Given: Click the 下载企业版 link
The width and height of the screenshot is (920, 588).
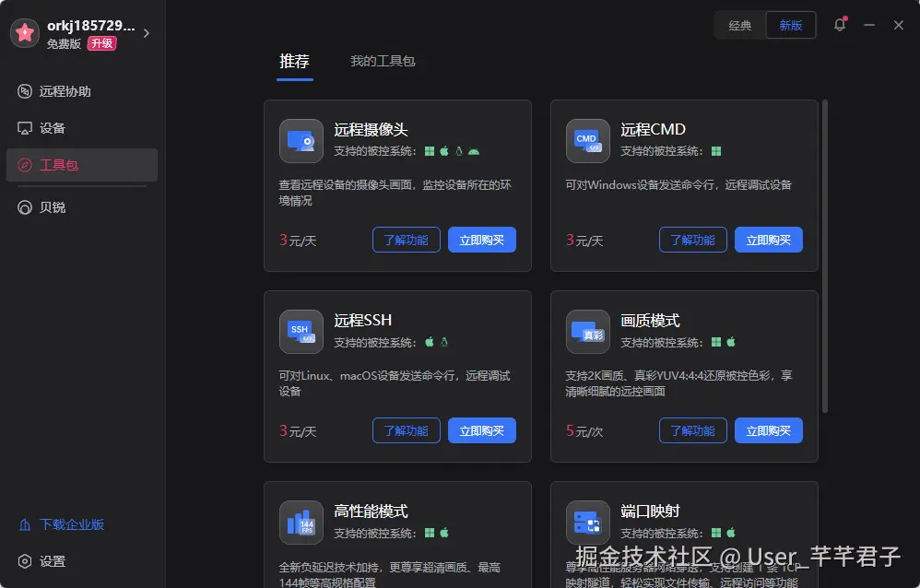Looking at the screenshot, I should (72, 524).
